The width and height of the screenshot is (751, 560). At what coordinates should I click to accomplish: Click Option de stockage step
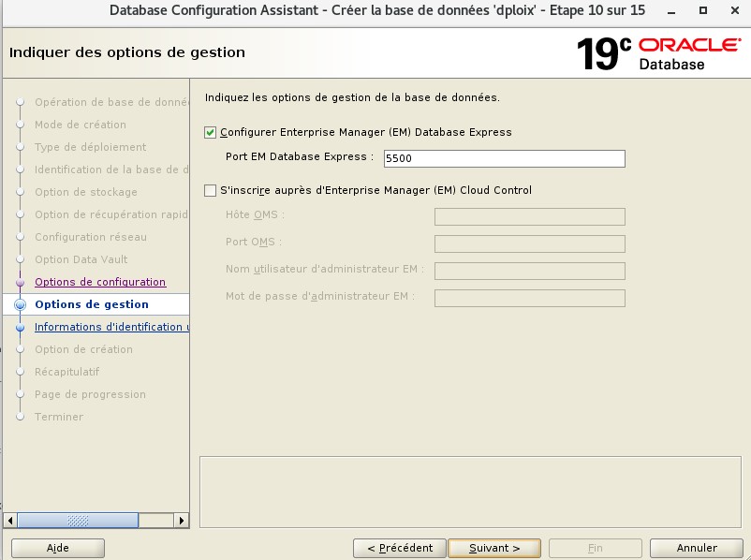(86, 192)
